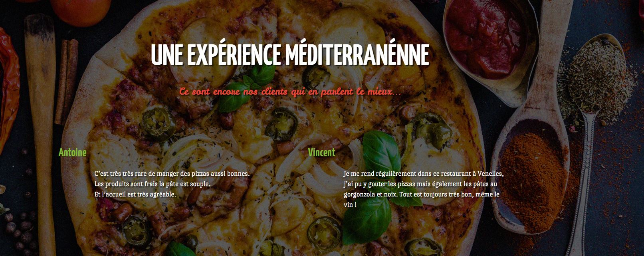The image size is (644, 256).
Task: Click the final word "vin !"
Action: click(350, 204)
